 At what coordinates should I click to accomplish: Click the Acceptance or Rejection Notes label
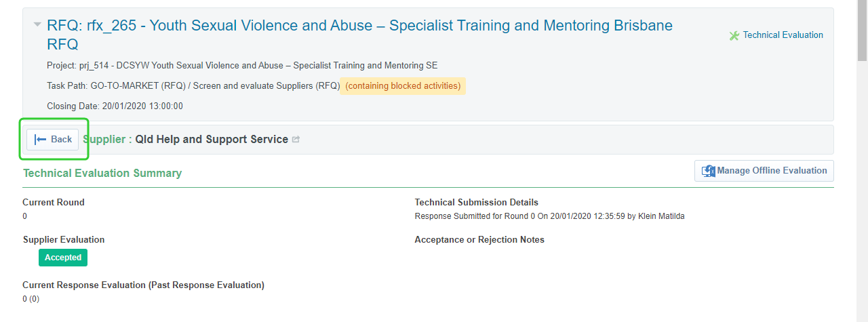(479, 240)
